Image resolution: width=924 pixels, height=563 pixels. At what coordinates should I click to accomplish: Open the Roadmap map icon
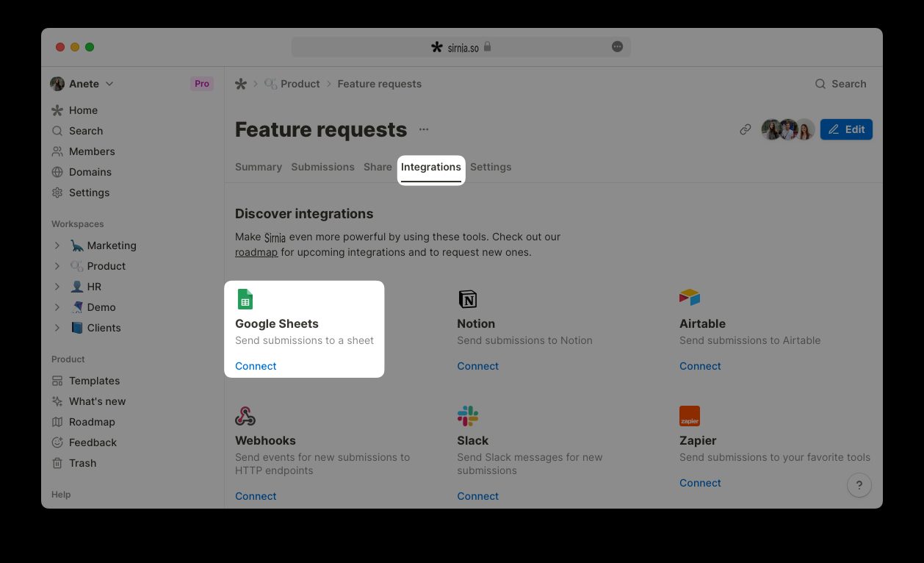coord(57,422)
